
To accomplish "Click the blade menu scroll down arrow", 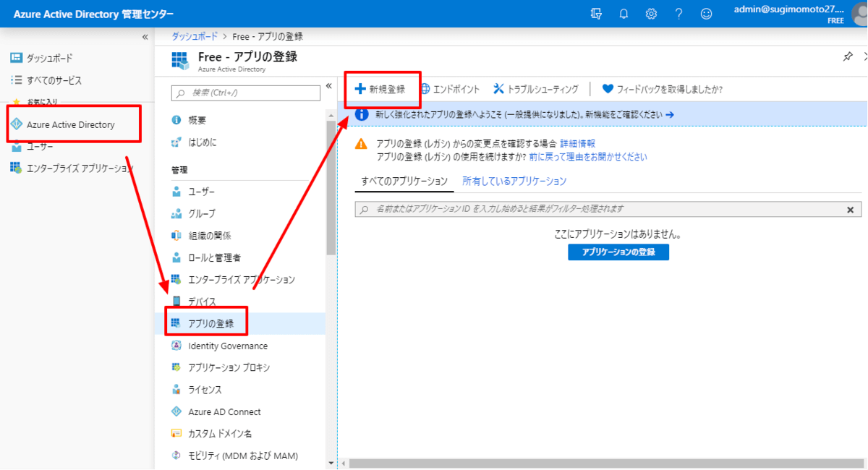I will (331, 463).
